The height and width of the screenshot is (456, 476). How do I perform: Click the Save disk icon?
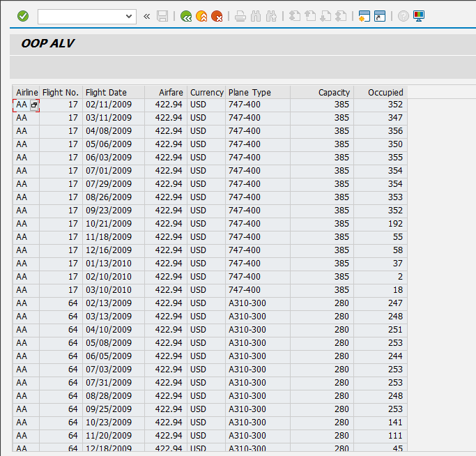(162, 15)
